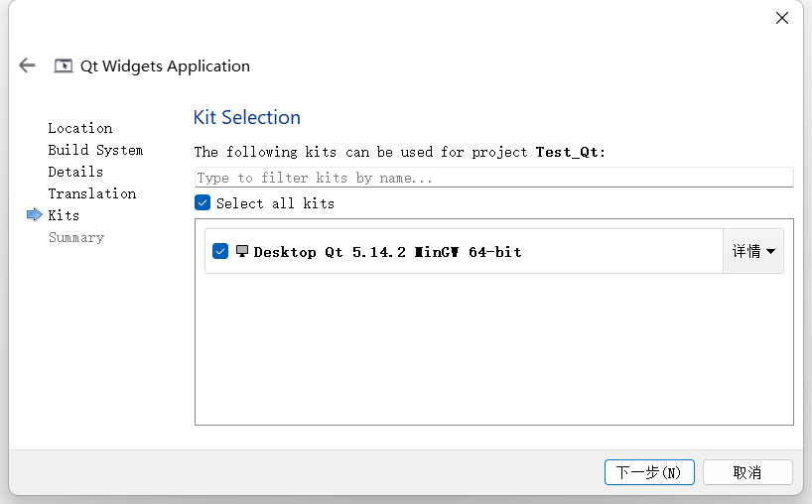Uncheck Select all kits checkbox
This screenshot has width=812, height=504.
point(203,202)
